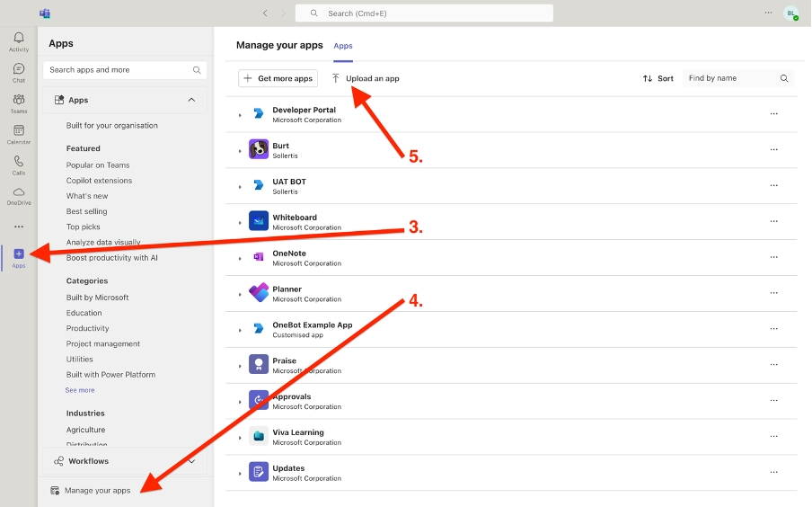The image size is (812, 507).
Task: Open the Activity bell icon
Action: 19,38
